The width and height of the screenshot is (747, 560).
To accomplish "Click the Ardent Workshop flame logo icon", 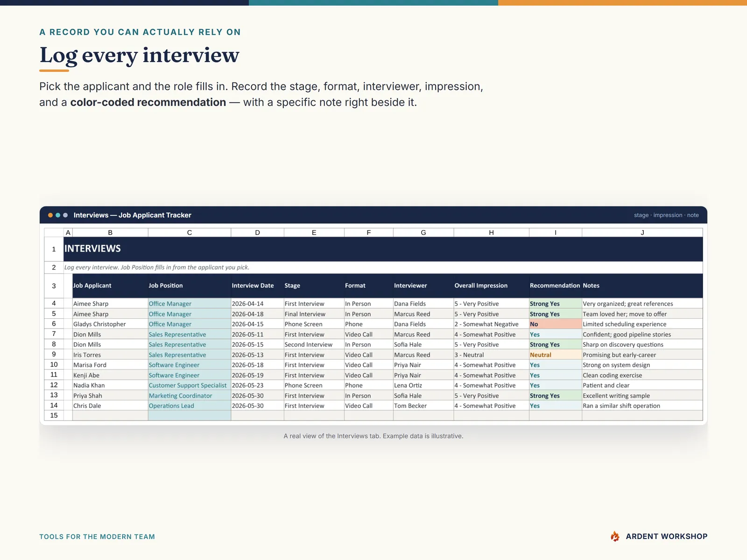I will point(615,537).
